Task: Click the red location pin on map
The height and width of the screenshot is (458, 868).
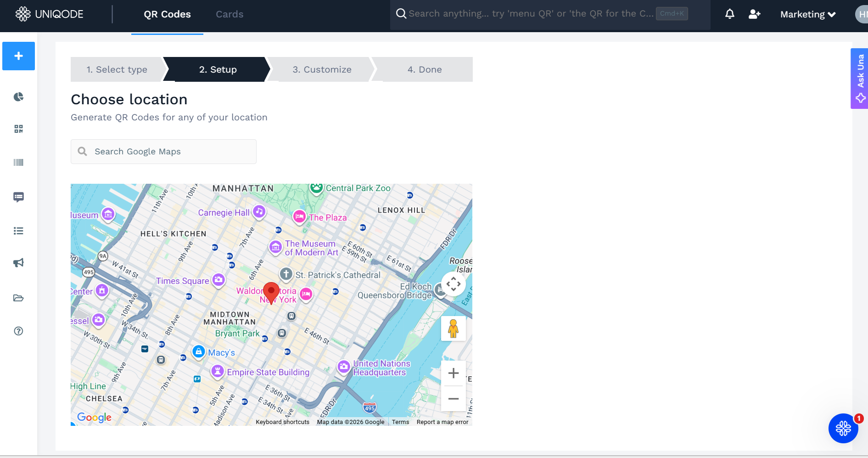Action: click(271, 293)
